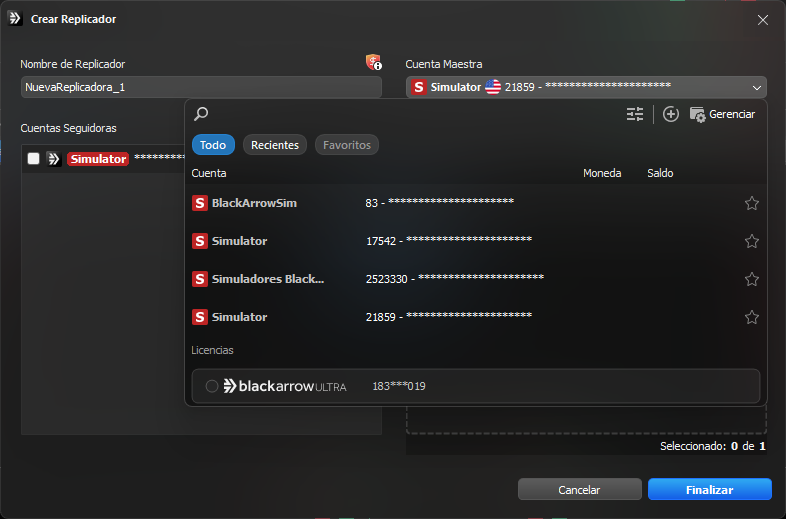This screenshot has height=519, width=786.
Task: Click the shield risk info icon
Action: pyautogui.click(x=373, y=62)
